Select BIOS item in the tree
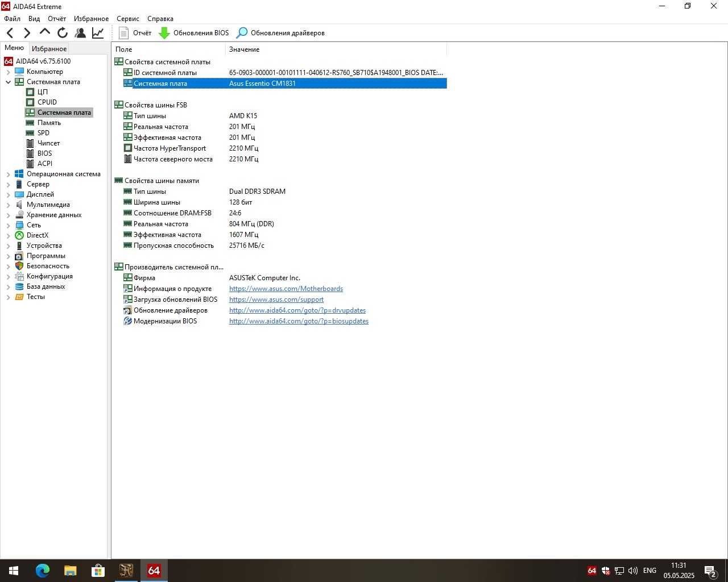The height and width of the screenshot is (582, 728). 44,153
